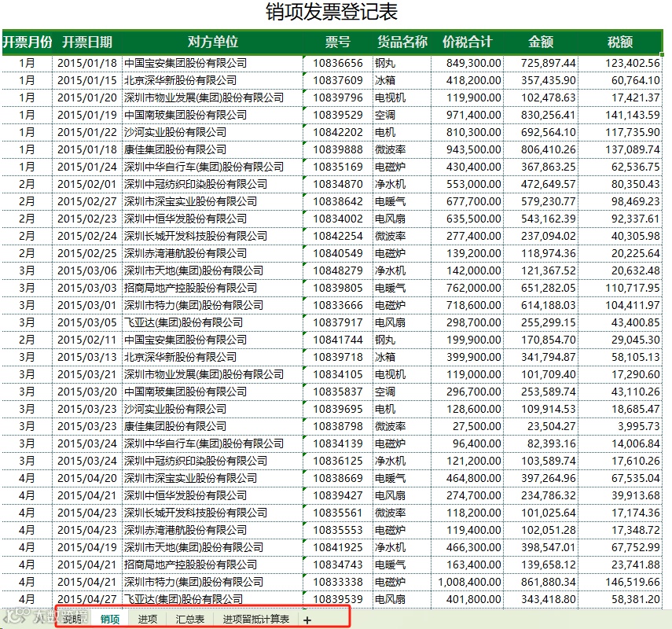Go to the 汇总表 sheet tab
Viewport: 672px width, 629px height.
pyautogui.click(x=190, y=619)
